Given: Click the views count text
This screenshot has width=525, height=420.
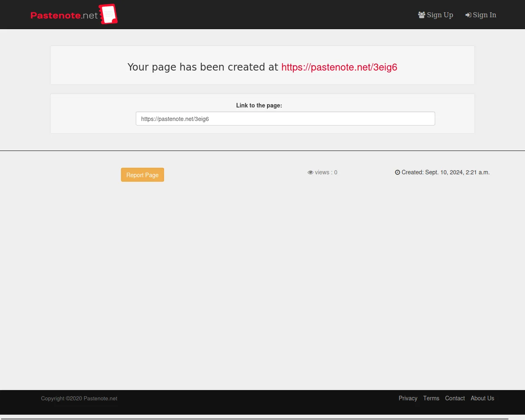Looking at the screenshot, I should coord(326,173).
